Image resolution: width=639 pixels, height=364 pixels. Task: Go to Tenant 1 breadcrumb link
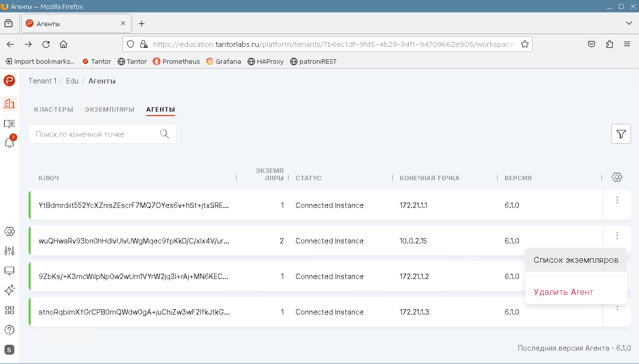tap(43, 81)
